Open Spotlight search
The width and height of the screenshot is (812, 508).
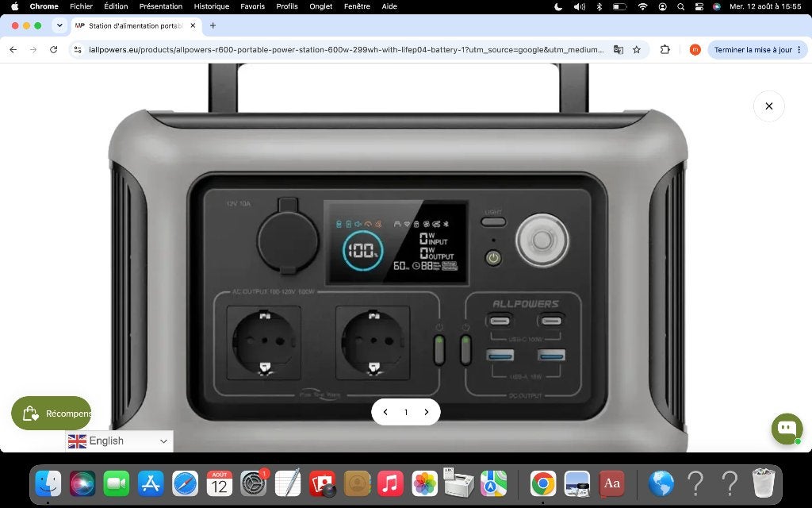681,6
